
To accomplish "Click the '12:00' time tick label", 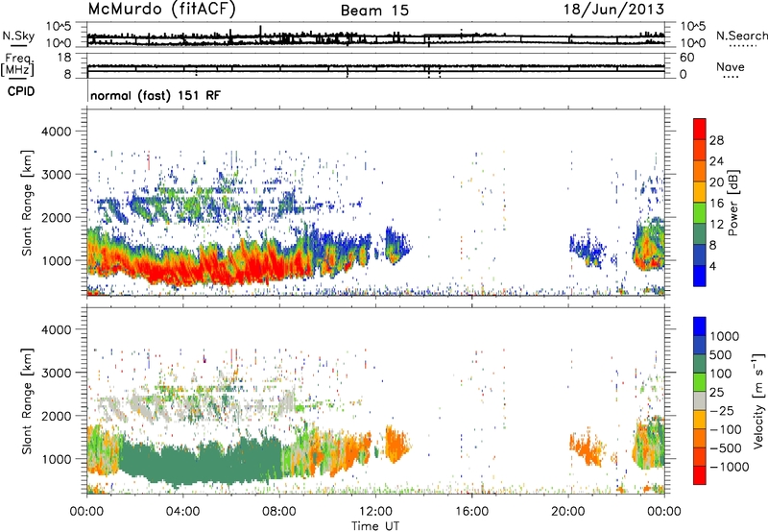I will [x=375, y=512].
